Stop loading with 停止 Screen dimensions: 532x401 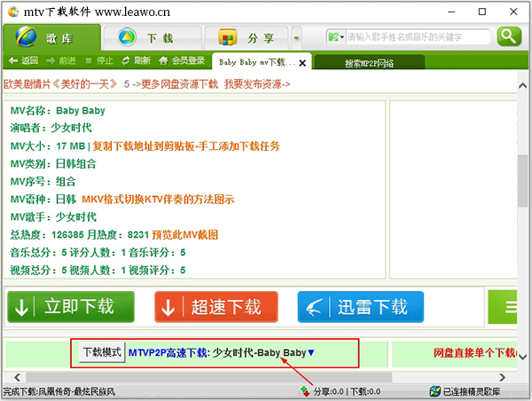pyautogui.click(x=99, y=61)
